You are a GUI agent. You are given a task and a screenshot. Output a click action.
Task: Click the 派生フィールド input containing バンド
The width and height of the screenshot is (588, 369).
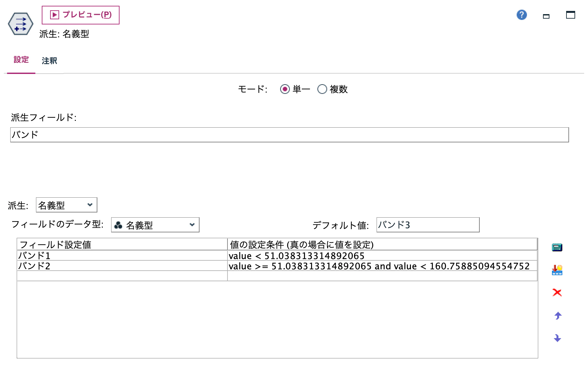click(290, 135)
